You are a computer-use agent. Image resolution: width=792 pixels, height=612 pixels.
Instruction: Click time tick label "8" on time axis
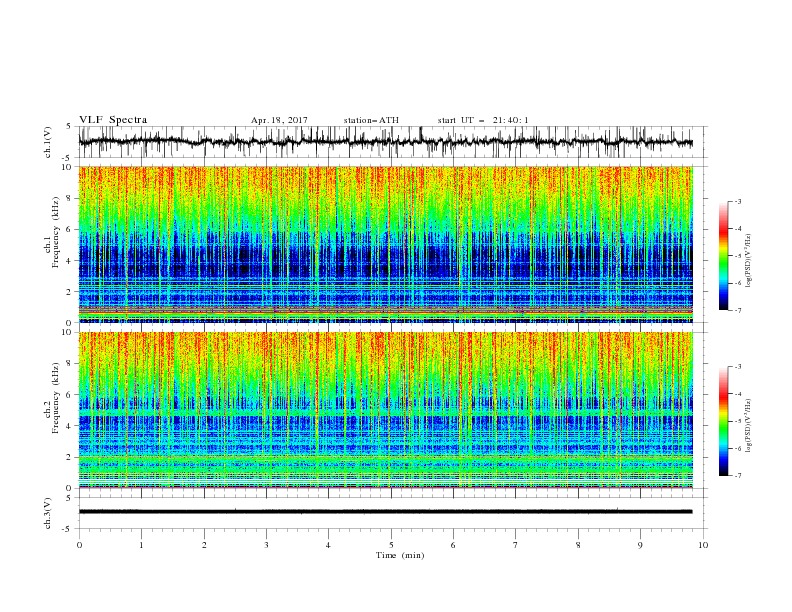[578, 545]
